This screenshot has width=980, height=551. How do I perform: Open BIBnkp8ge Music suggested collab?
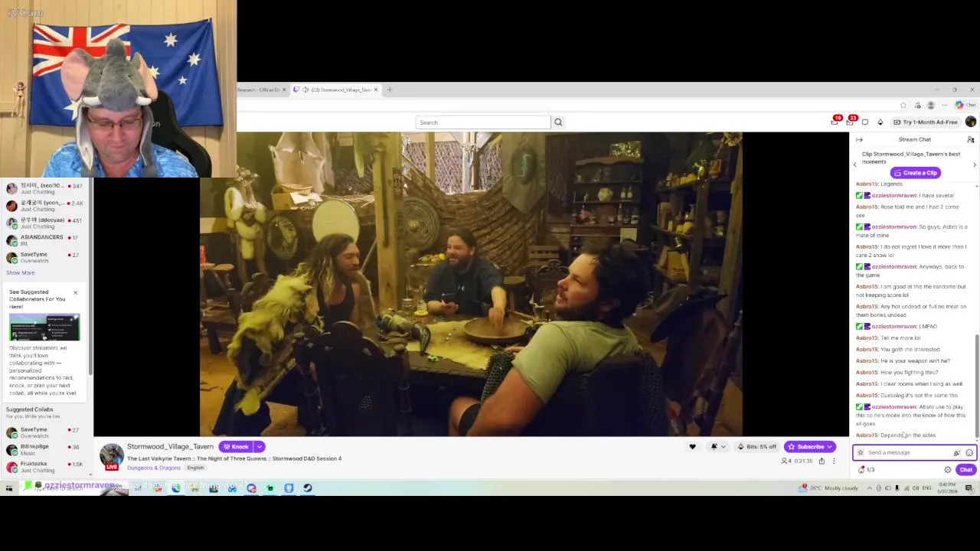coord(44,450)
